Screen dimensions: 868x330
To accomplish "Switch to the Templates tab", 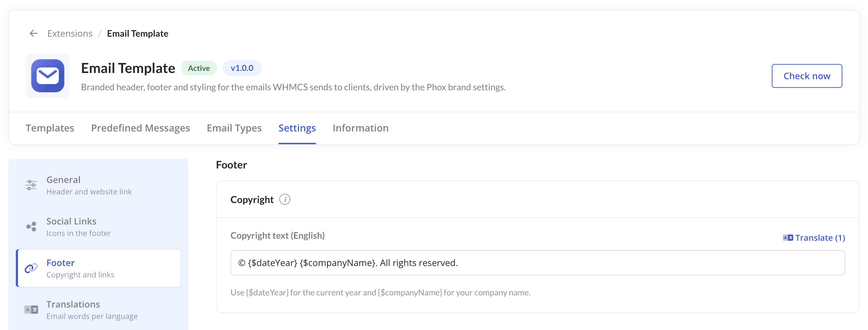I will tap(50, 128).
